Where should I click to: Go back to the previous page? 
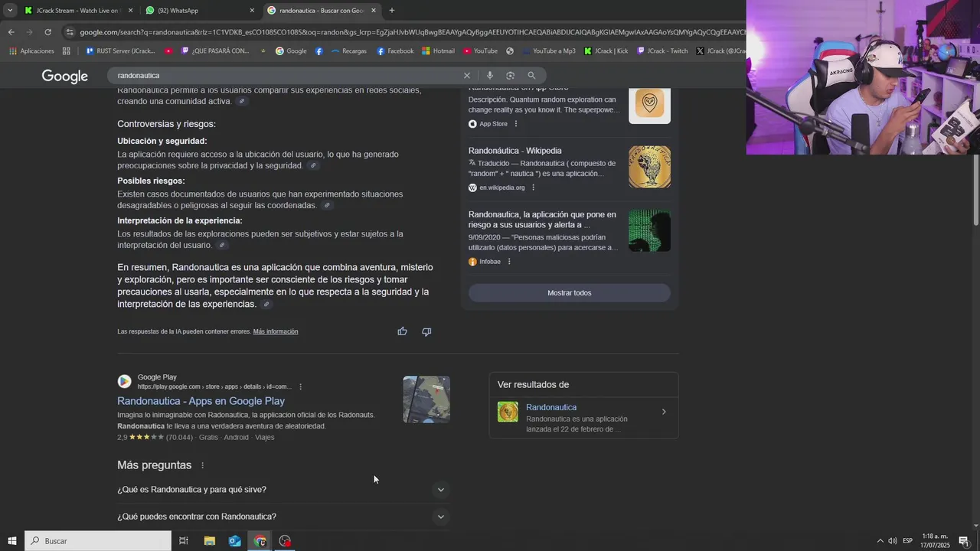coord(11,32)
